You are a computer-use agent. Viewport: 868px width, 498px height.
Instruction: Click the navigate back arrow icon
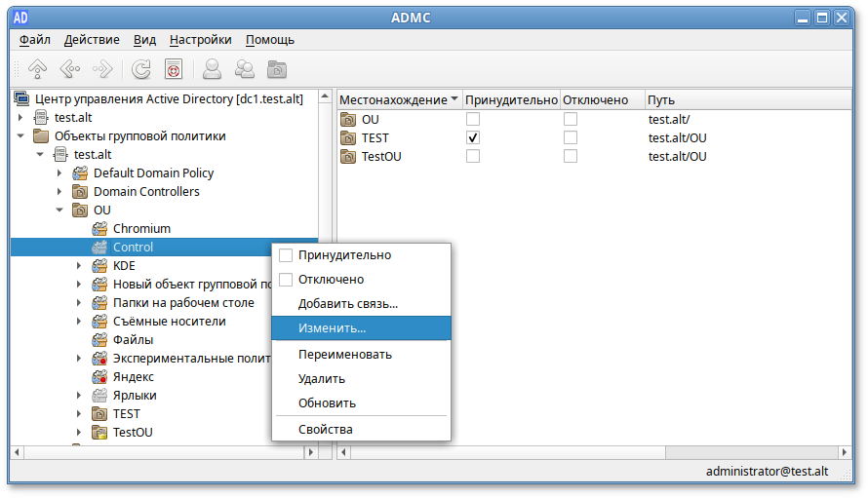pos(70,69)
